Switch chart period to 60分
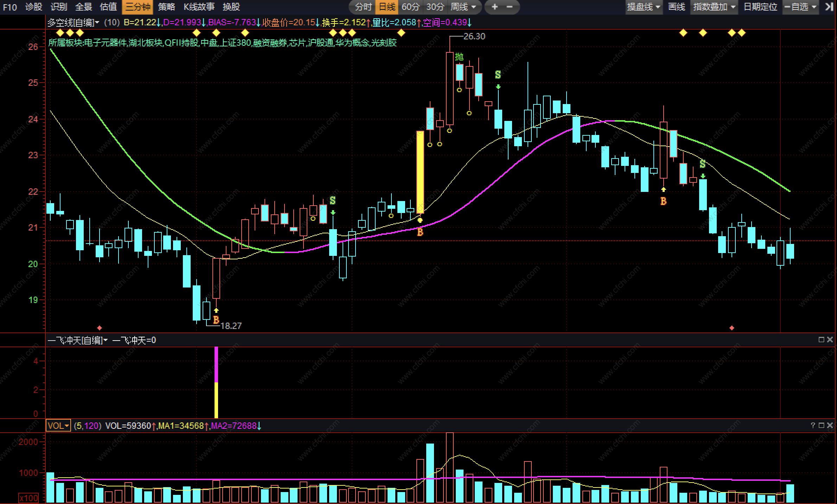The height and width of the screenshot is (504, 837). [410, 7]
